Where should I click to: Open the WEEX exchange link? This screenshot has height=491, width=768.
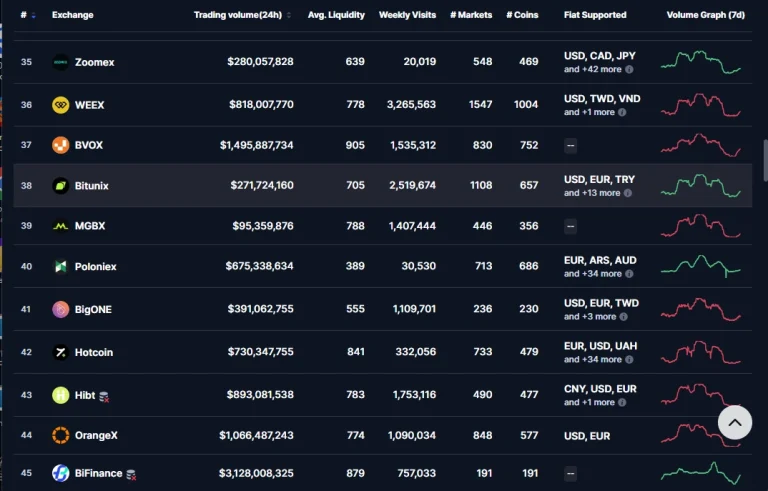[x=90, y=105]
